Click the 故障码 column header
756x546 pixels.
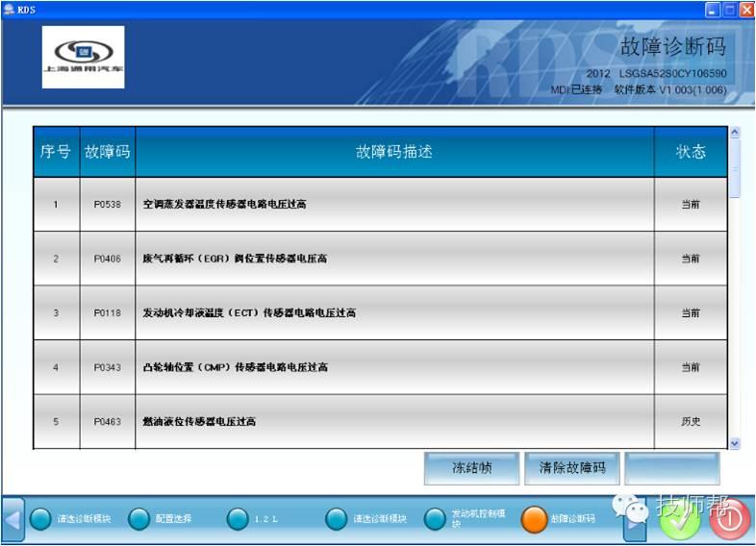(108, 152)
